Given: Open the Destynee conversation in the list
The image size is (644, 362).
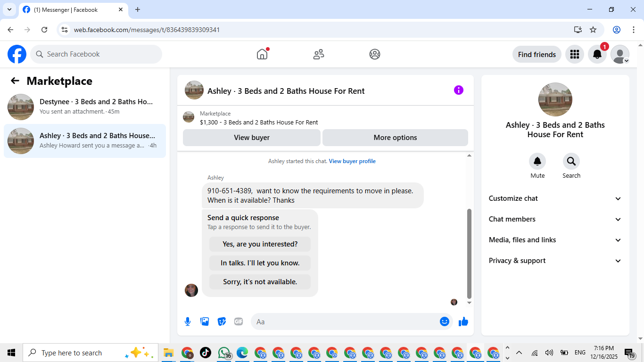Looking at the screenshot, I should pos(85,107).
